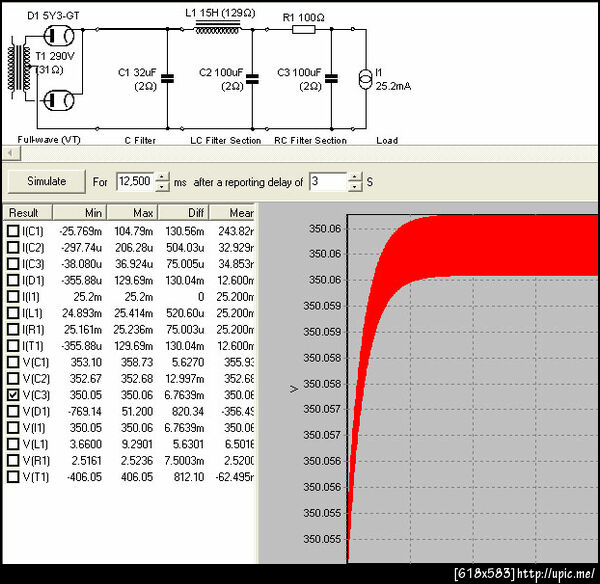Viewport: 600px width, 584px height.
Task: Enable the I(T1) result checkbox
Action: tap(13, 346)
